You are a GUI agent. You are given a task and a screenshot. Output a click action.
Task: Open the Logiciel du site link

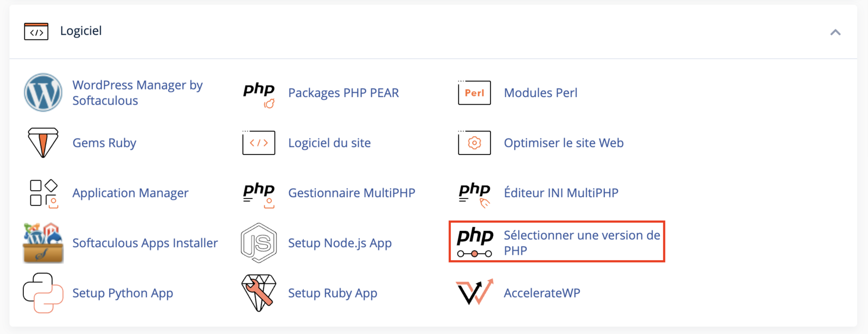(x=329, y=143)
